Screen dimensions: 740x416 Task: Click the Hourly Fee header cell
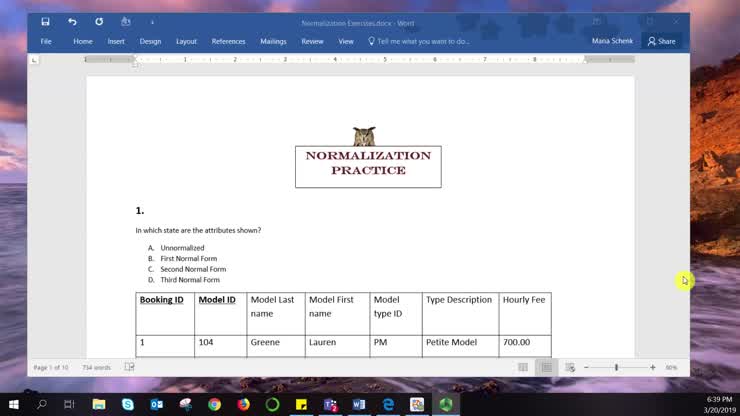(x=525, y=314)
